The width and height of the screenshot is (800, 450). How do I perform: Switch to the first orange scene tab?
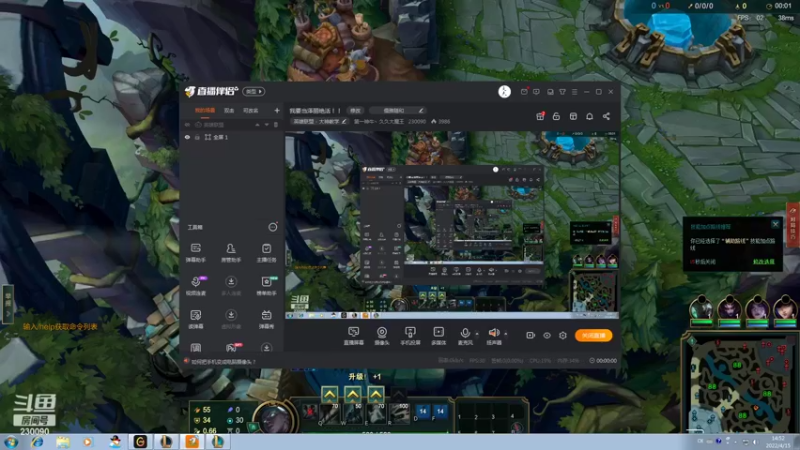205,110
